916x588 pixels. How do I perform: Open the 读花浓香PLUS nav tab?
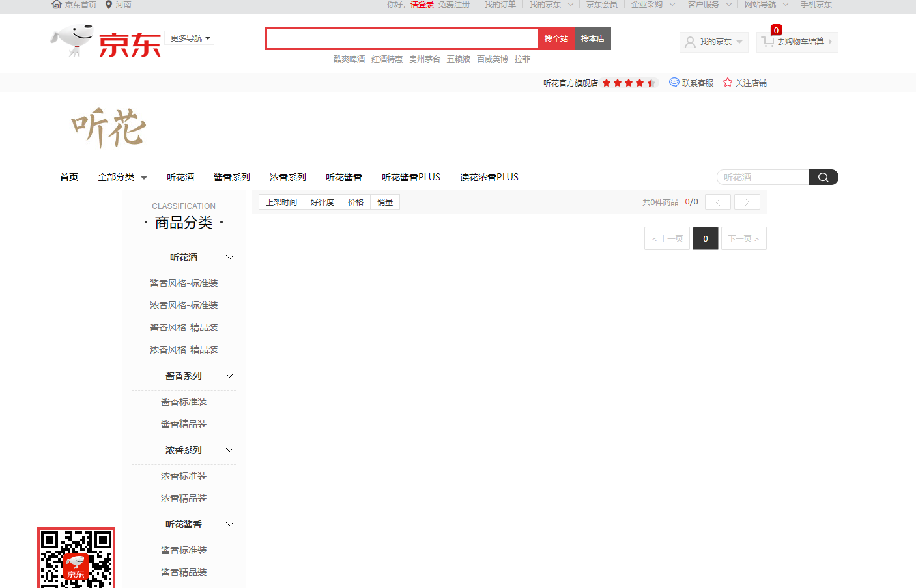[489, 177]
